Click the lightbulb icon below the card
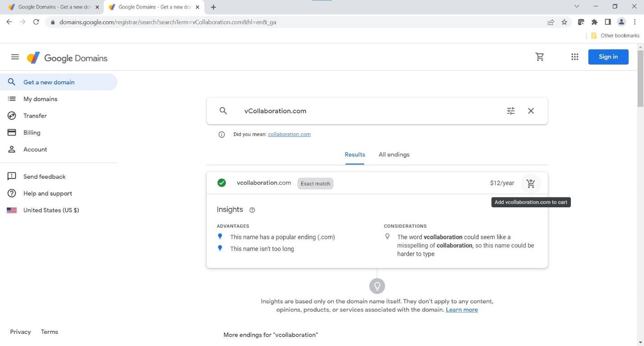644x346 pixels. pos(377,286)
